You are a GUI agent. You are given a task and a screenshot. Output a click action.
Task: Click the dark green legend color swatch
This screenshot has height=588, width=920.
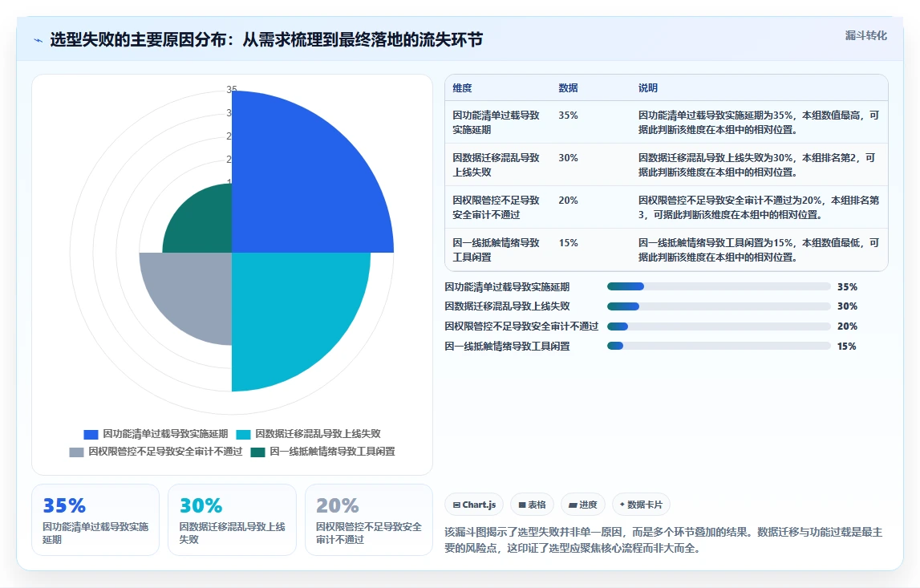pyautogui.click(x=257, y=452)
